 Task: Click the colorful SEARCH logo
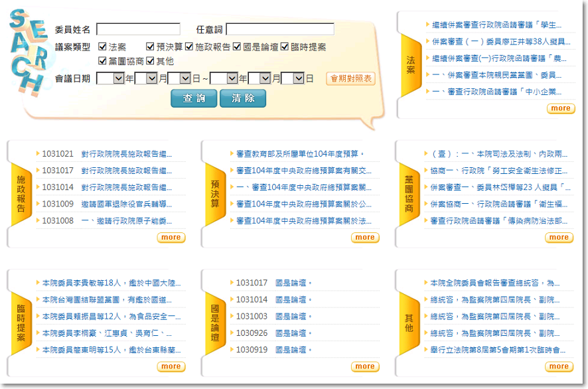click(28, 52)
